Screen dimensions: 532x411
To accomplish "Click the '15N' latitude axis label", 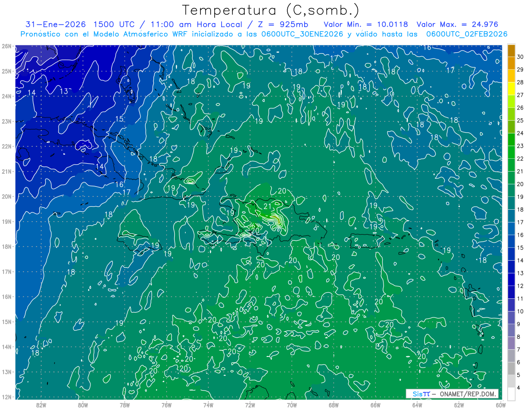I will (x=7, y=321).
